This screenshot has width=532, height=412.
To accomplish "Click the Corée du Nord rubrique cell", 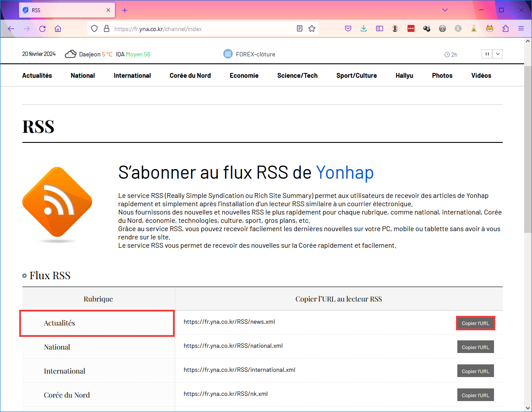I will coord(98,395).
